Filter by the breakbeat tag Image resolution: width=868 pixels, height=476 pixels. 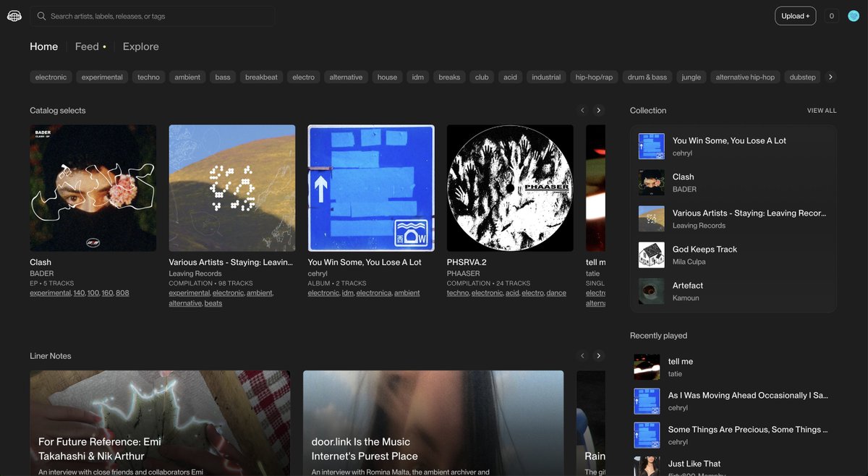pyautogui.click(x=261, y=77)
